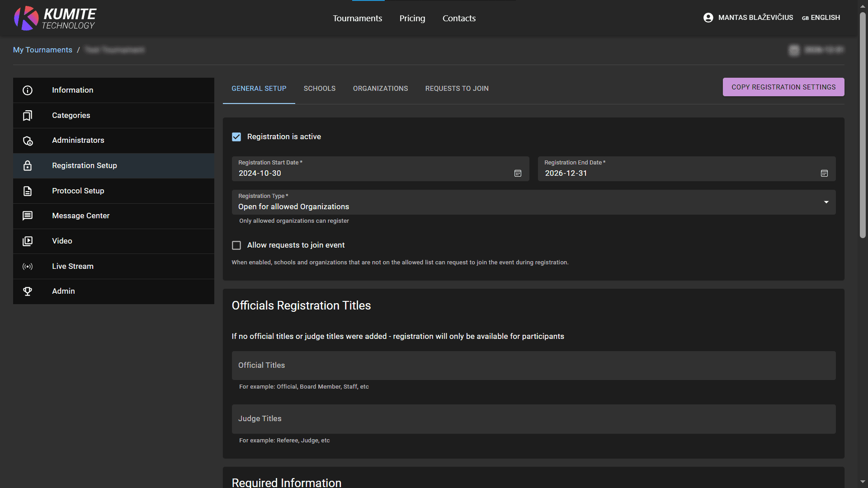868x488 pixels.
Task: Select the Information icon in the sidebar
Action: pyautogui.click(x=28, y=90)
